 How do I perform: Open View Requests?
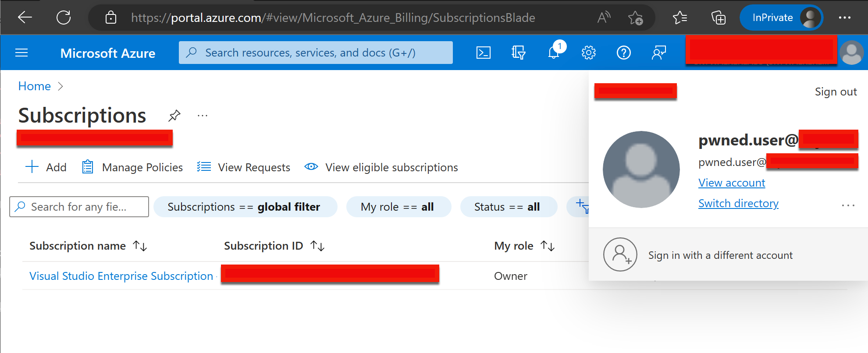[244, 167]
